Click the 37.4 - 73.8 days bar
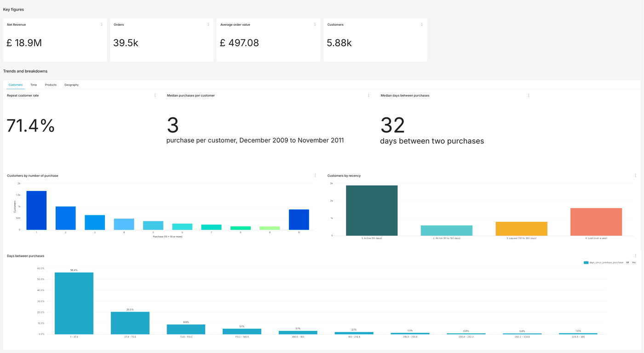This screenshot has height=353, width=644. click(130, 323)
